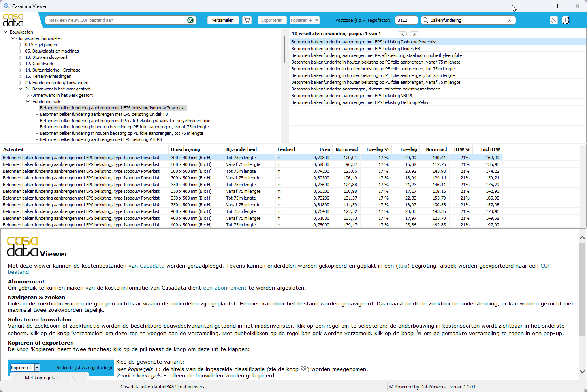Collapse the Bouwkosten root node
The height and width of the screenshot is (392, 587).
[x=5, y=32]
